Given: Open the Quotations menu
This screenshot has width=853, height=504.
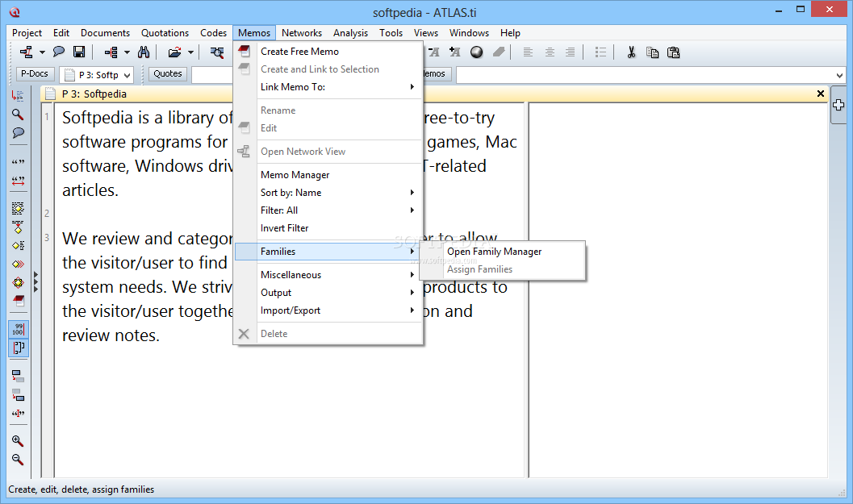Looking at the screenshot, I should pos(165,32).
